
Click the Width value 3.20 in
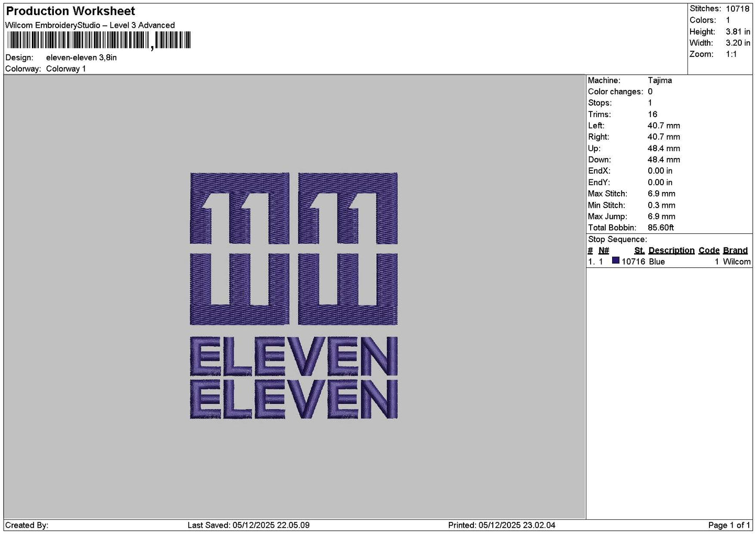738,43
